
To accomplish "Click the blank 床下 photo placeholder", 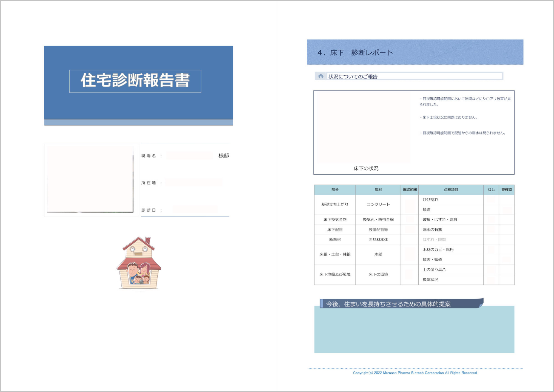I will [x=363, y=128].
